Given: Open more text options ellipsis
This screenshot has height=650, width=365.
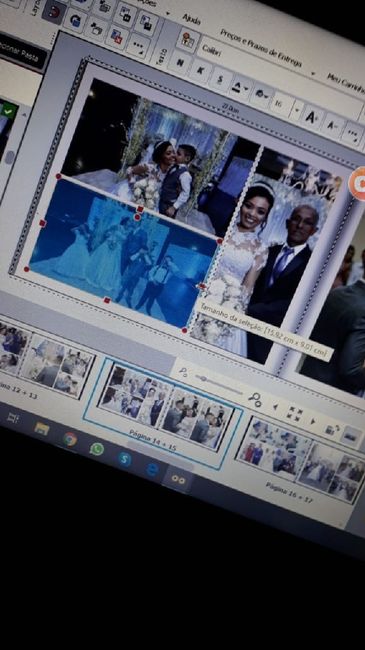Looking at the screenshot, I should (x=353, y=133).
